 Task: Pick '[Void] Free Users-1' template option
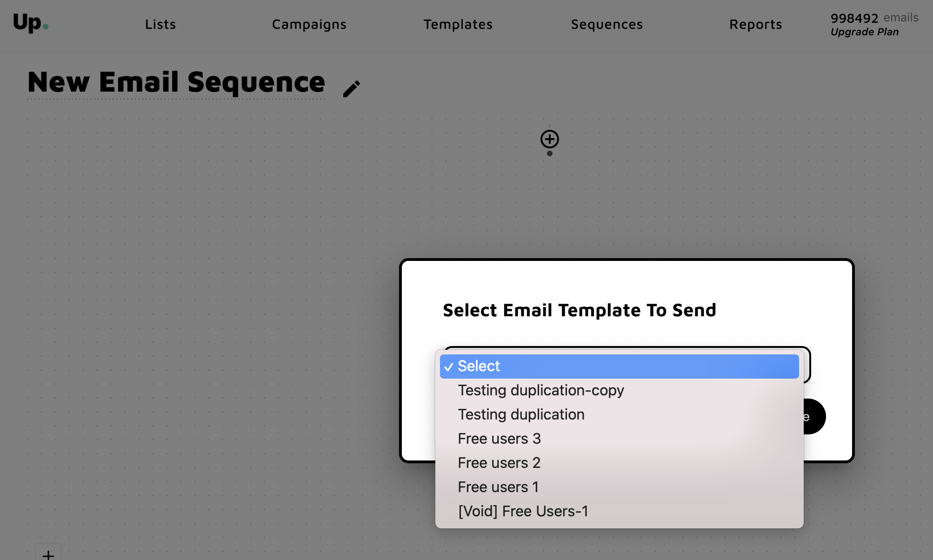[x=523, y=511]
